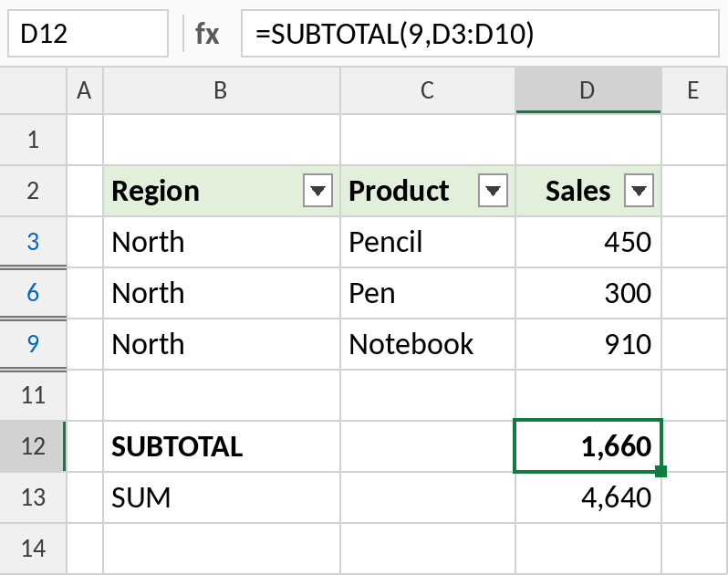Open the Product filter dropdown

(493, 191)
